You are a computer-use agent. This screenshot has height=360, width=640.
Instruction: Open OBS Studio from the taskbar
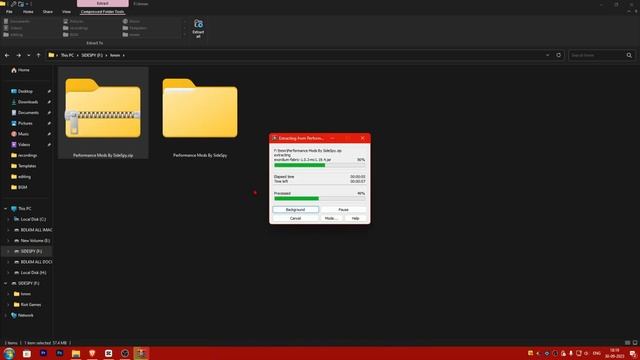125,353
